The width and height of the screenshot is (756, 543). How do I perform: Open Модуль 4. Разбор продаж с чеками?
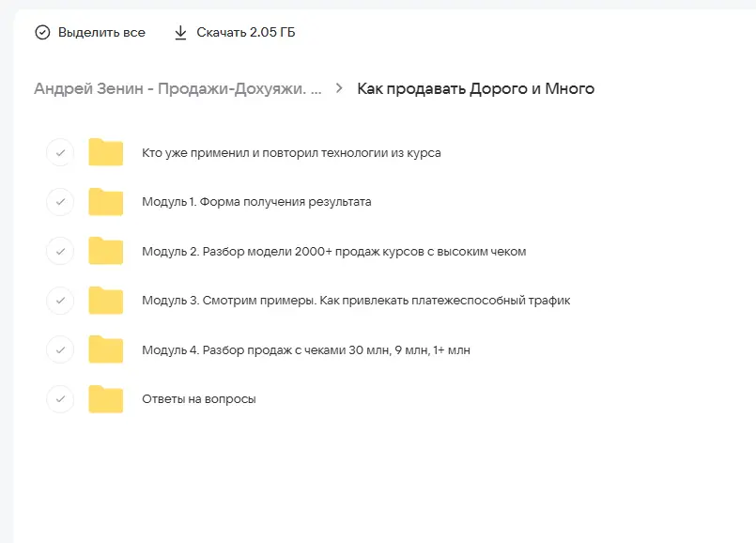point(305,350)
